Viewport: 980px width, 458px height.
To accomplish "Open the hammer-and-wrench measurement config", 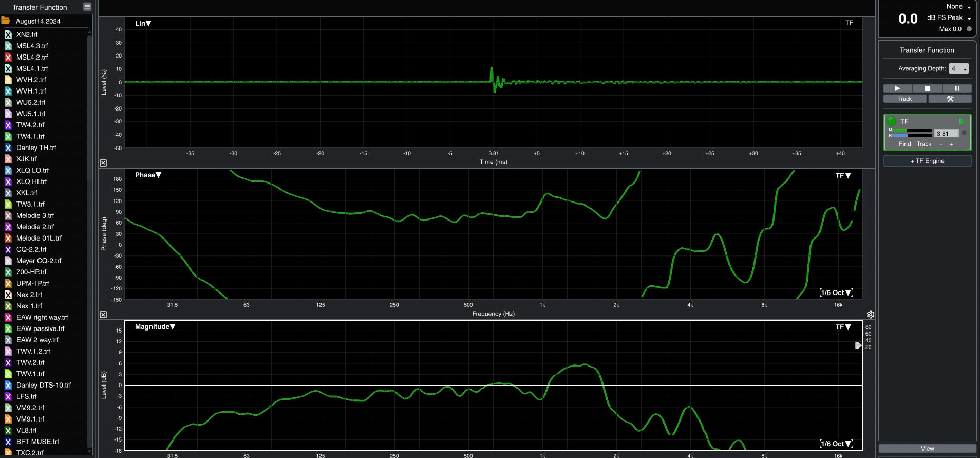I will click(x=950, y=99).
